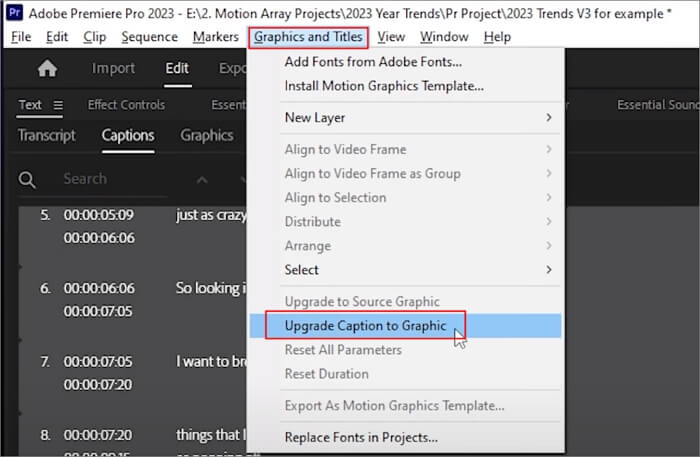Switch to the Graphics tab
The height and width of the screenshot is (457, 700).
coord(206,136)
